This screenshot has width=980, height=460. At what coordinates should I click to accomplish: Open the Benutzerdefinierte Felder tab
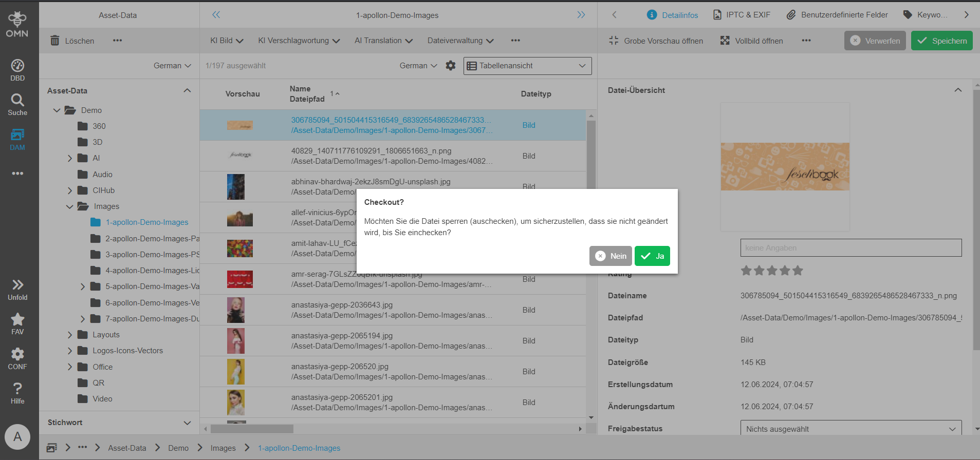[837, 15]
